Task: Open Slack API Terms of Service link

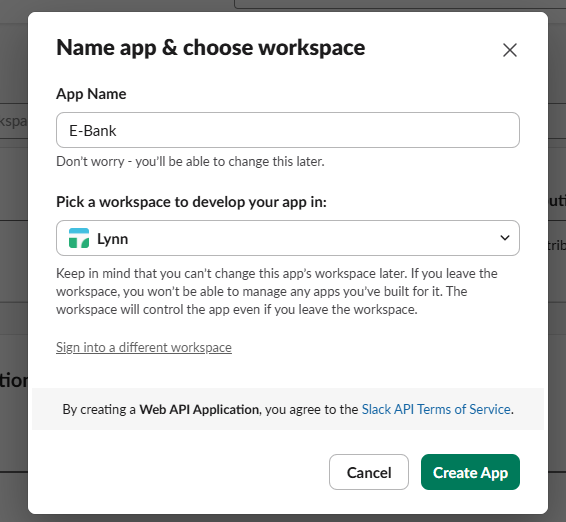Action: (x=436, y=409)
